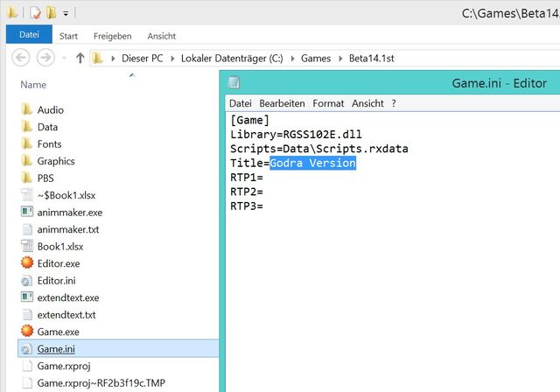Select the Data folder icon
560x392 pixels.
(x=27, y=126)
